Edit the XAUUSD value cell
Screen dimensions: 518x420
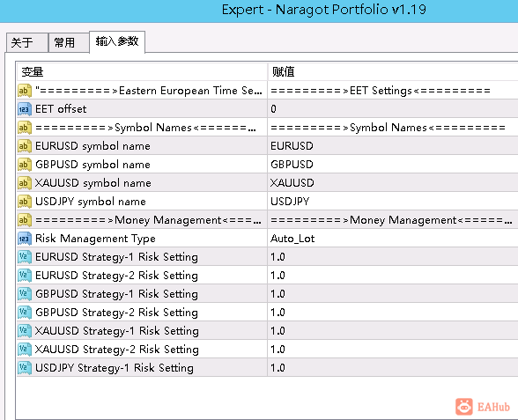point(393,183)
